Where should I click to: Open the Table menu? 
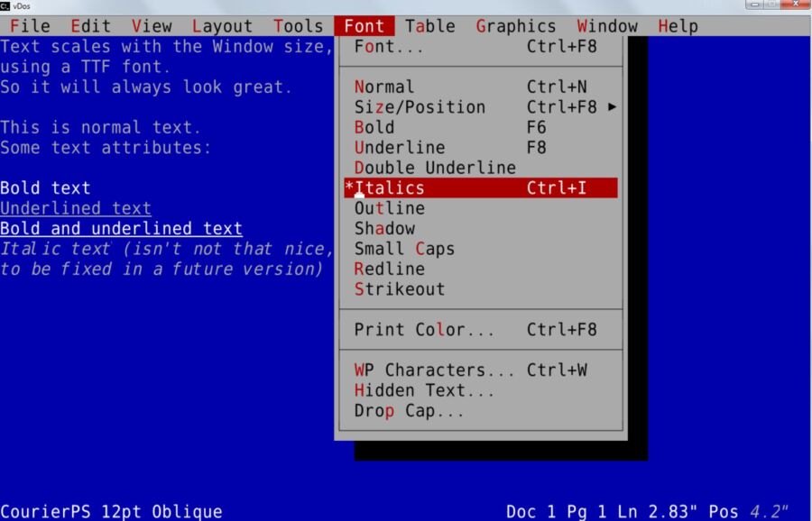pos(429,26)
